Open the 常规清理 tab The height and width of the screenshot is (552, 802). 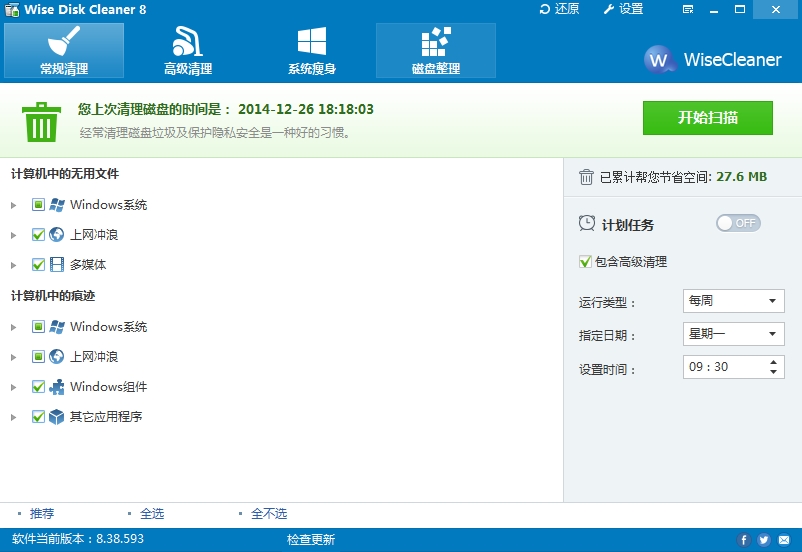[64, 51]
